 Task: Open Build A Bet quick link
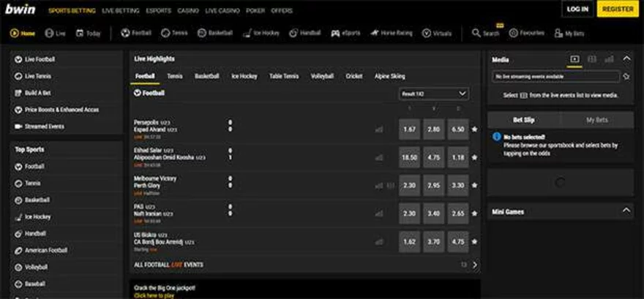click(x=67, y=93)
